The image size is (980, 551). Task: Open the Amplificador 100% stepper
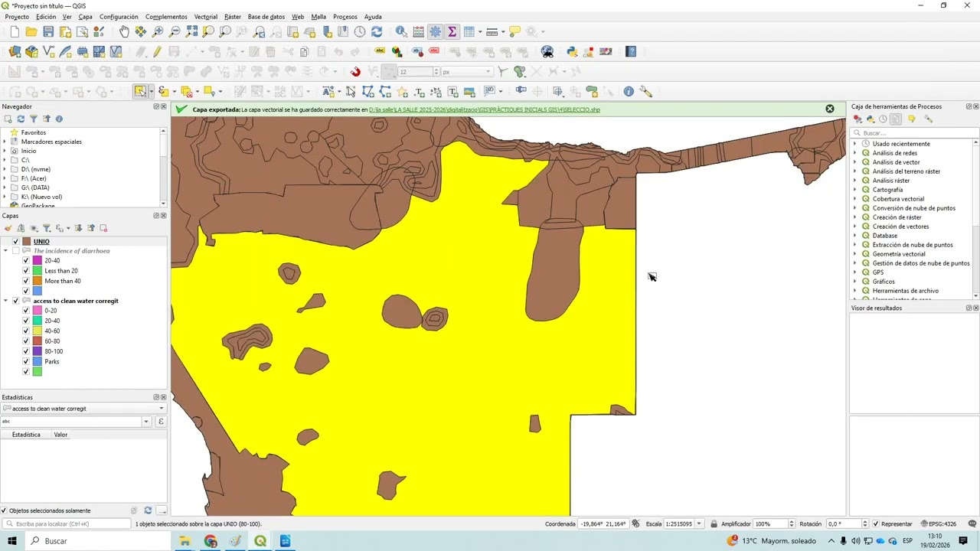point(792,524)
